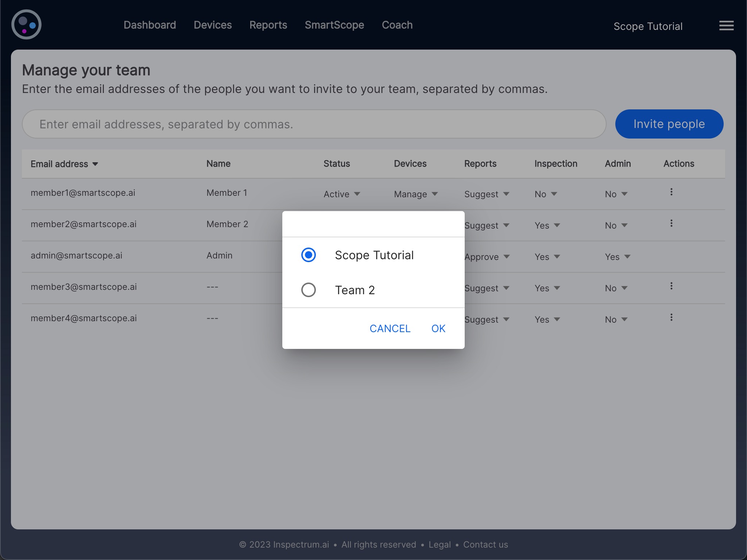Click Scope Tutorial team name in header

tap(648, 26)
